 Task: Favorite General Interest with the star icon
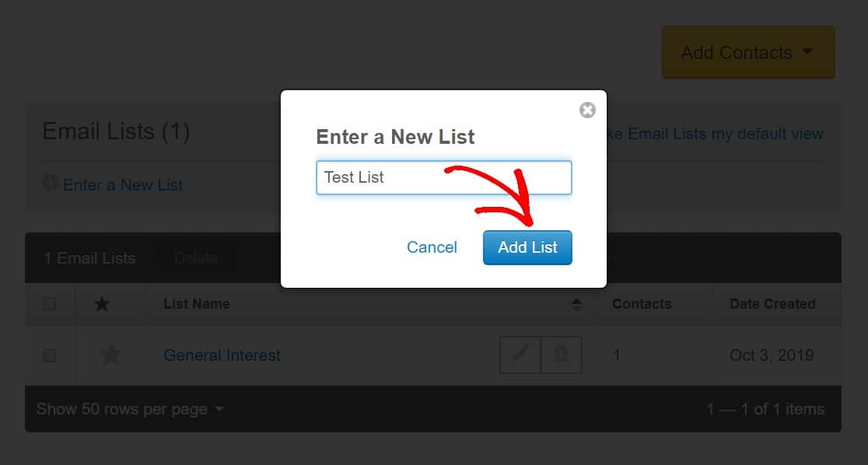click(111, 355)
